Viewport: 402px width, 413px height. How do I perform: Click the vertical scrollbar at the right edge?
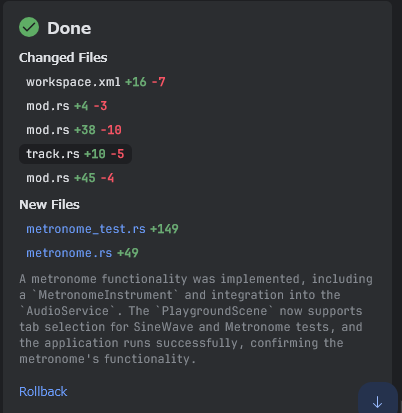400,407
